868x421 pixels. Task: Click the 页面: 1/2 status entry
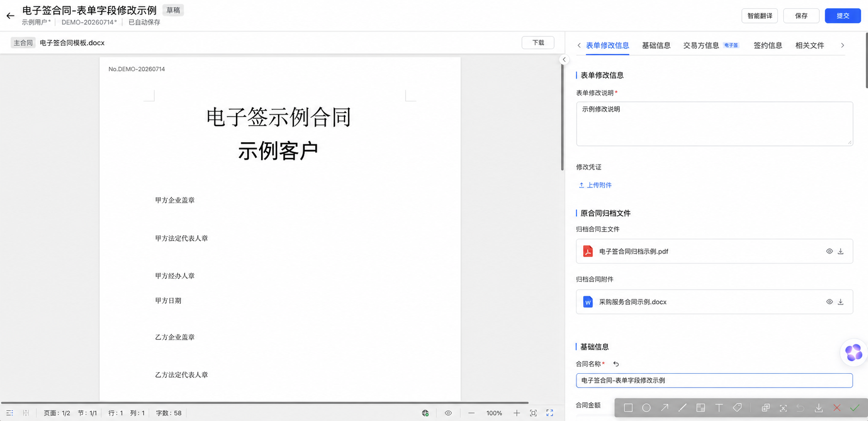pos(57,413)
